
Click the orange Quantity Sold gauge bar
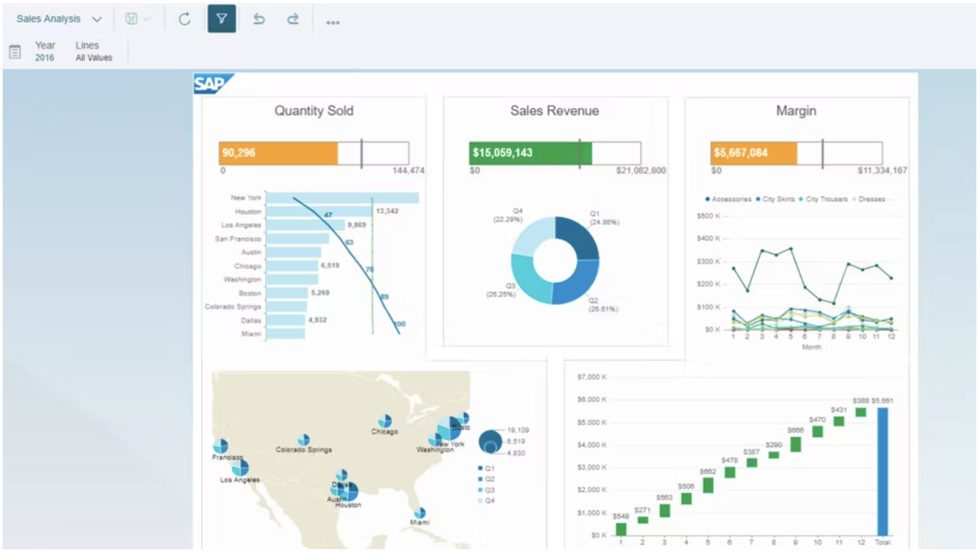pyautogui.click(x=279, y=153)
